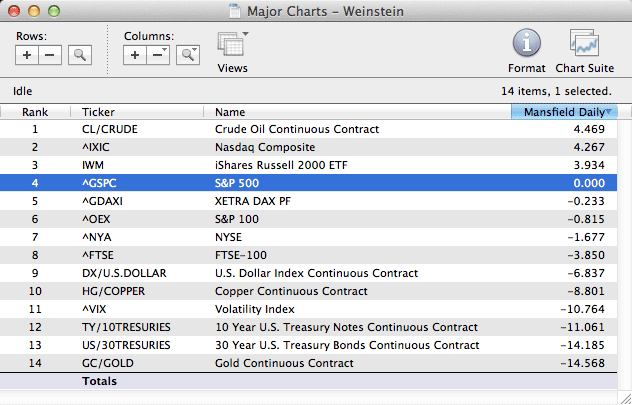
Task: Click the remove row minus button
Action: pyautogui.click(x=50, y=55)
